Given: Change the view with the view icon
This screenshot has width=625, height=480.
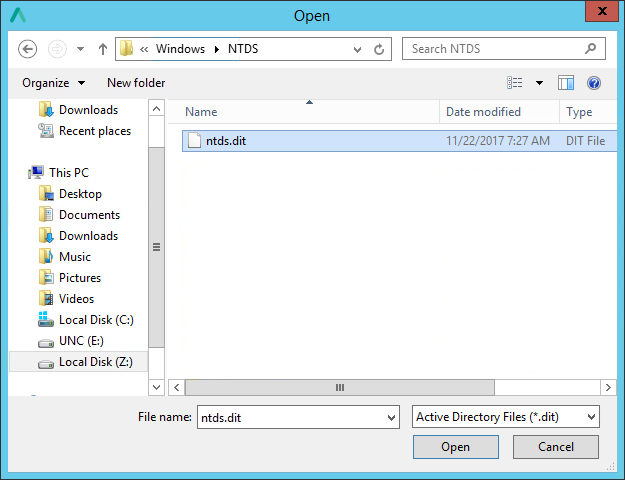Looking at the screenshot, I should pyautogui.click(x=515, y=83).
